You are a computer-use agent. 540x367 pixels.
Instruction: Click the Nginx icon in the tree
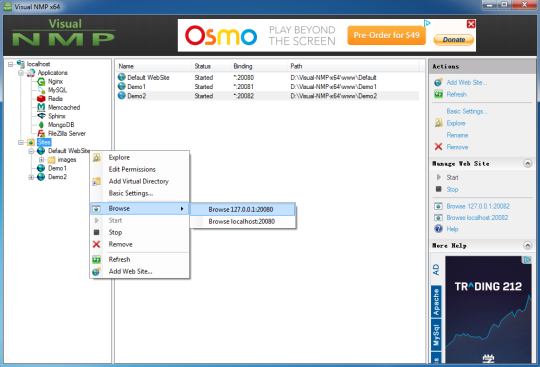point(41,82)
